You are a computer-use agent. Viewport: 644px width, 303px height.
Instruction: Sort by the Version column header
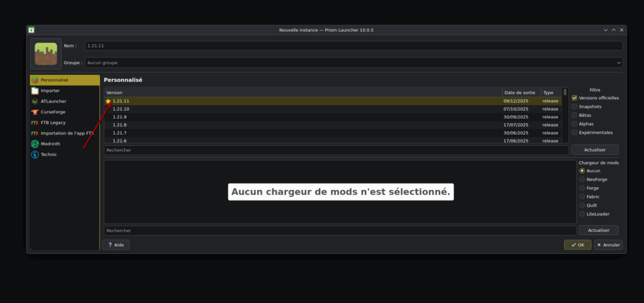click(x=302, y=92)
